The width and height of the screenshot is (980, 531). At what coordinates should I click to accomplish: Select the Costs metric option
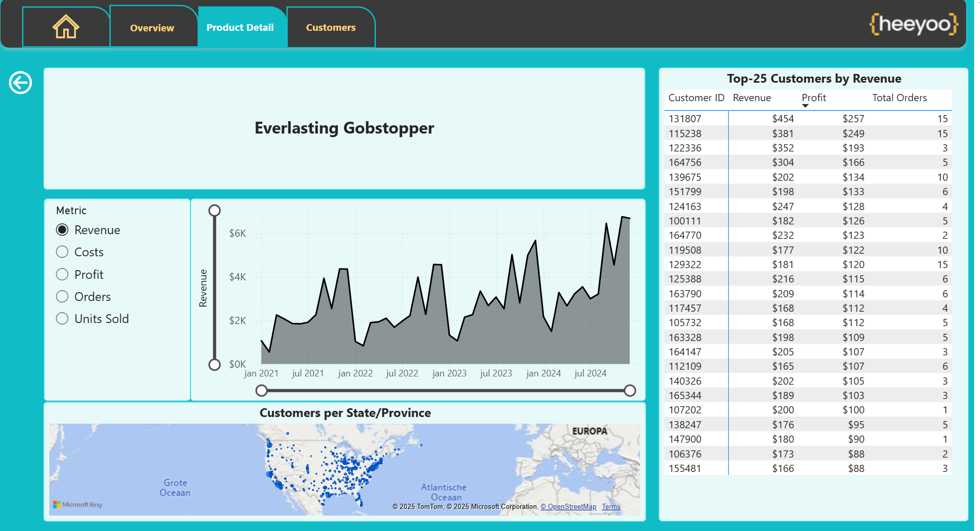(62, 252)
